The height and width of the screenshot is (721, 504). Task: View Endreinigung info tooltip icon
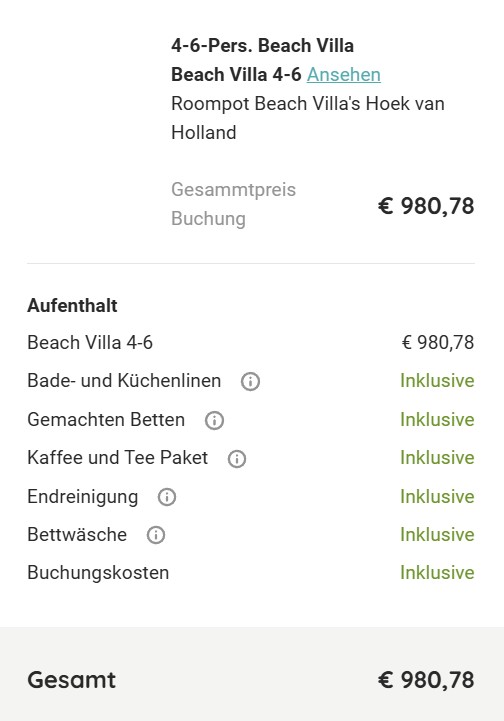coord(167,497)
